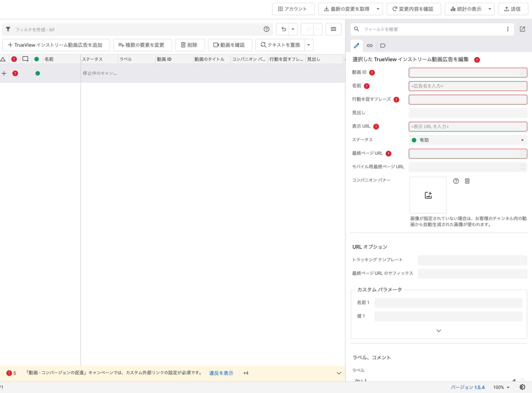
Task: Click the 動画 ID input field
Action: (x=464, y=73)
